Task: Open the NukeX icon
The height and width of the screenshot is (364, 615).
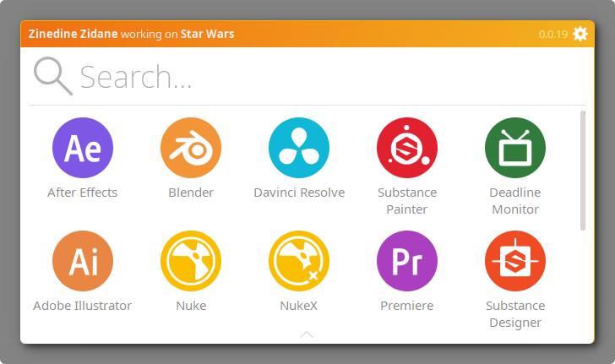Action: [x=299, y=261]
